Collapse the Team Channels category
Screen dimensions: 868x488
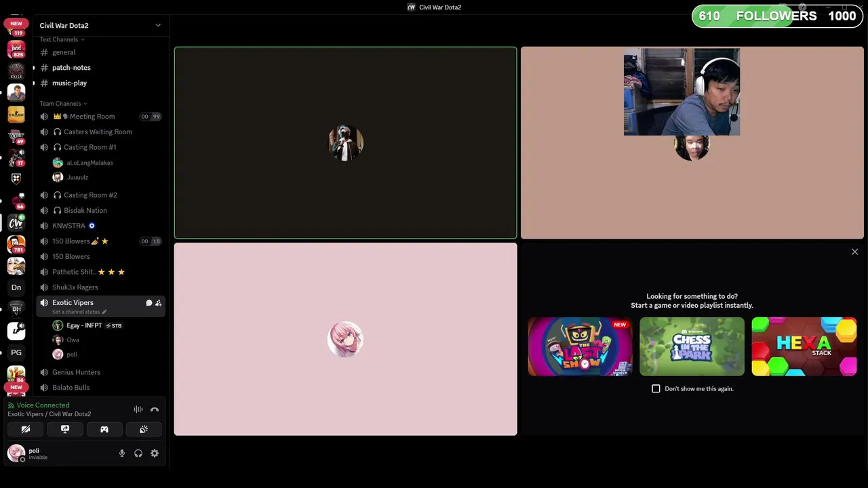click(63, 104)
